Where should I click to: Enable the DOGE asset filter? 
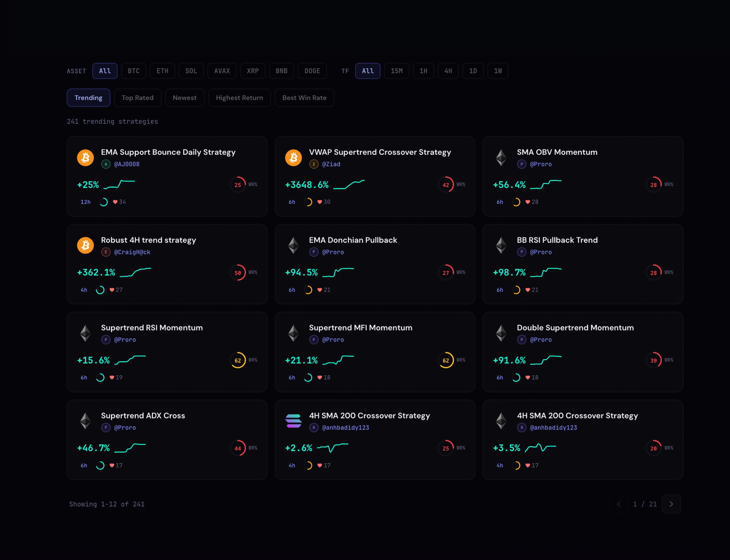click(312, 71)
